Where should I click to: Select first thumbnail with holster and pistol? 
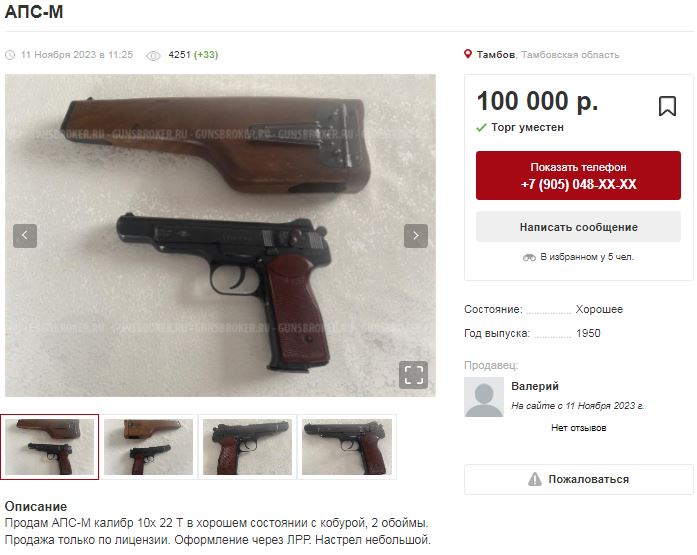[x=50, y=447]
